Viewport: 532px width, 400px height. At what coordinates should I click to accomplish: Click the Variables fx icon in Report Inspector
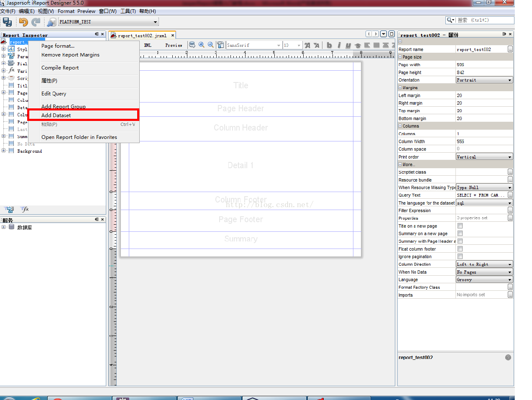[11, 70]
